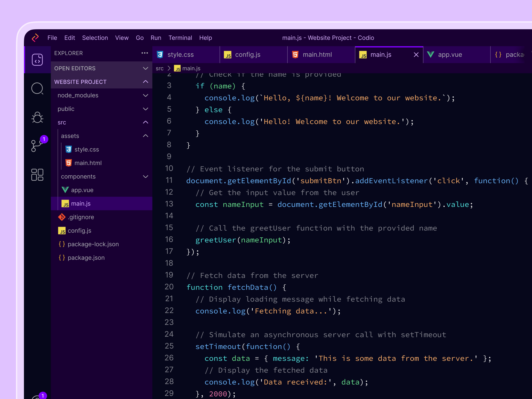The height and width of the screenshot is (399, 532).
Task: Open the Extensions grid icon
Action: (x=37, y=175)
